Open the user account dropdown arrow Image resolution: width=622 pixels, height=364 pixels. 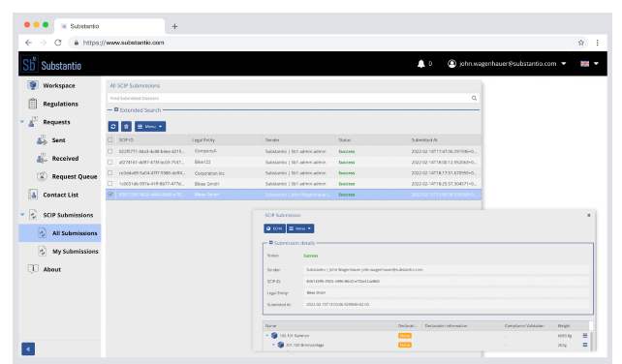click(564, 64)
